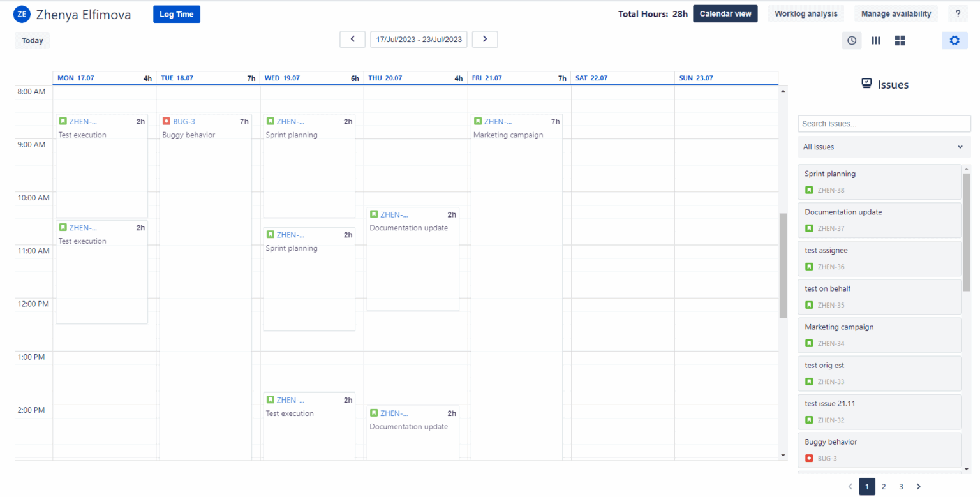The height and width of the screenshot is (497, 980).
Task: Select the Sprint planning issue card
Action: point(879,182)
